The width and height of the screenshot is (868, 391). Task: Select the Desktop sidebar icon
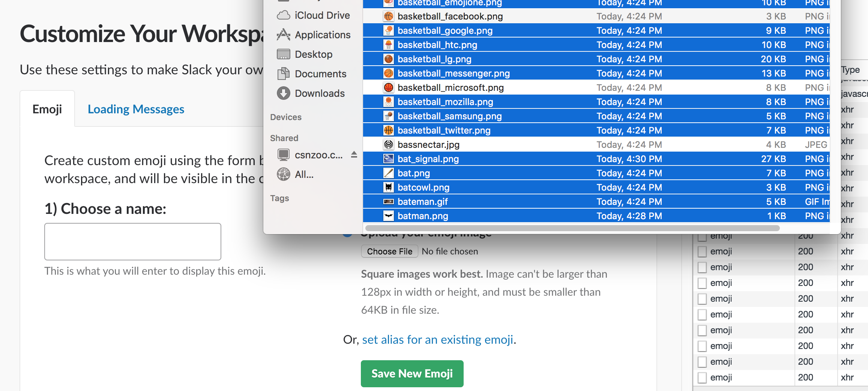click(284, 54)
